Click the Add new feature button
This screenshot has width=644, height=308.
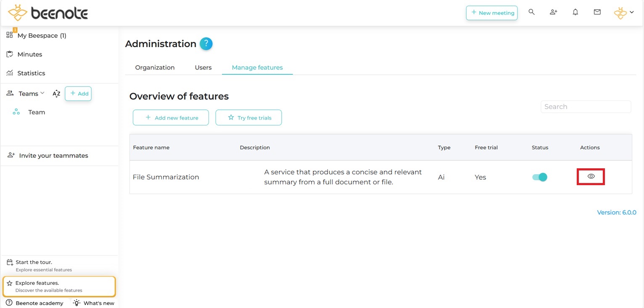tap(171, 118)
